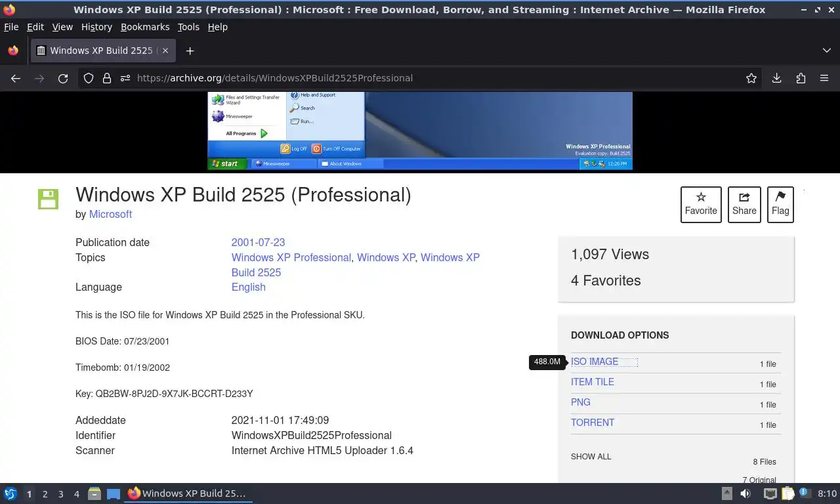Open the update notifier tray icon
This screenshot has width=840, height=504.
point(804,493)
